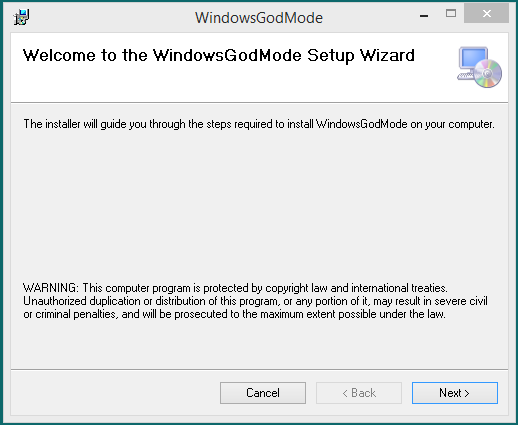The width and height of the screenshot is (518, 425).
Task: Click the blue monitor in the banner image
Action: tap(473, 59)
